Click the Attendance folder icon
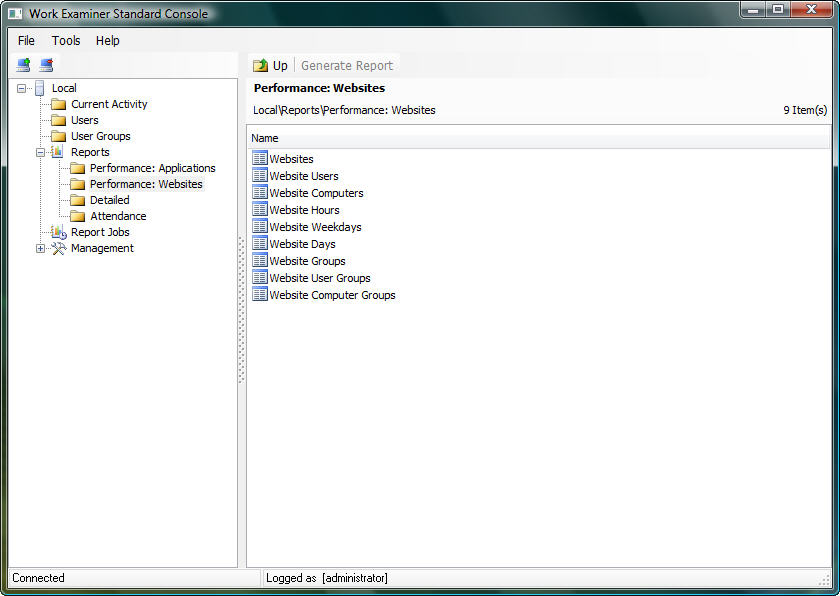This screenshot has height=596, width=840. click(78, 216)
